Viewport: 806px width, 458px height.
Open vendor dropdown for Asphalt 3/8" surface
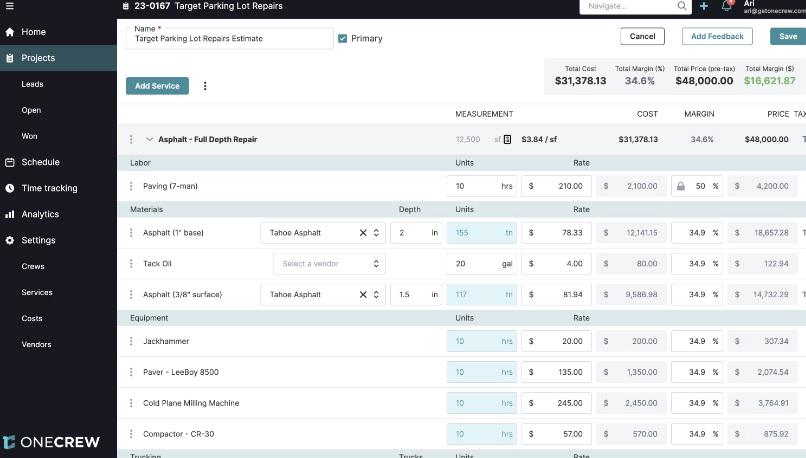(x=376, y=295)
